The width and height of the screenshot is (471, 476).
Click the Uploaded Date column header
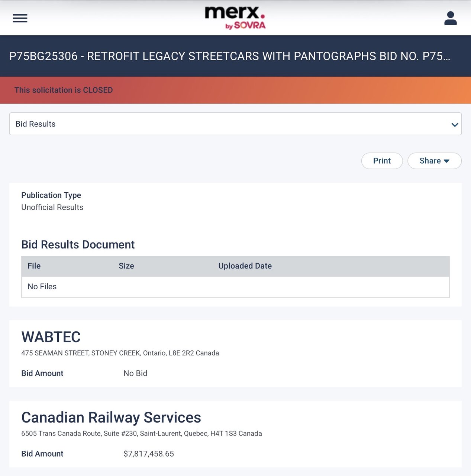[x=245, y=266]
